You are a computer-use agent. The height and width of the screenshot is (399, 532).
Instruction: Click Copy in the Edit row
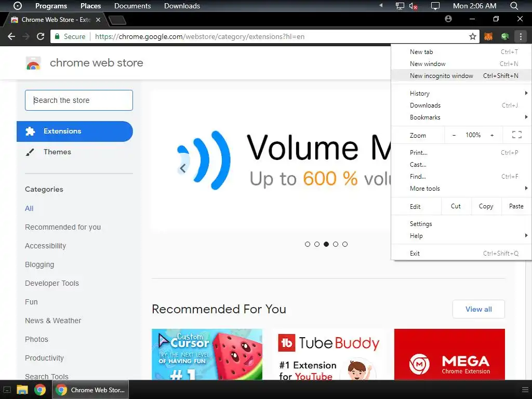486,206
